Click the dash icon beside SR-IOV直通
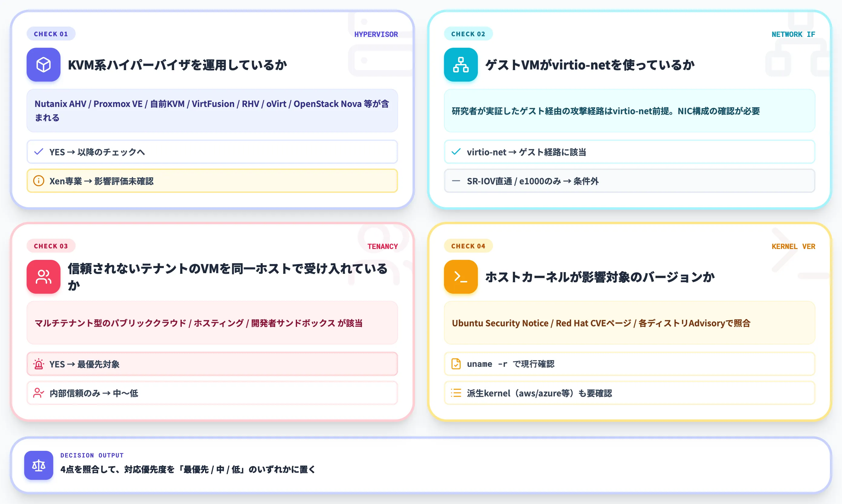Viewport: 842px width, 504px height. pyautogui.click(x=456, y=181)
